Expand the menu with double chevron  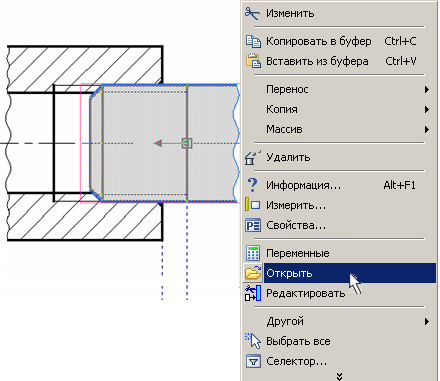[339, 377]
